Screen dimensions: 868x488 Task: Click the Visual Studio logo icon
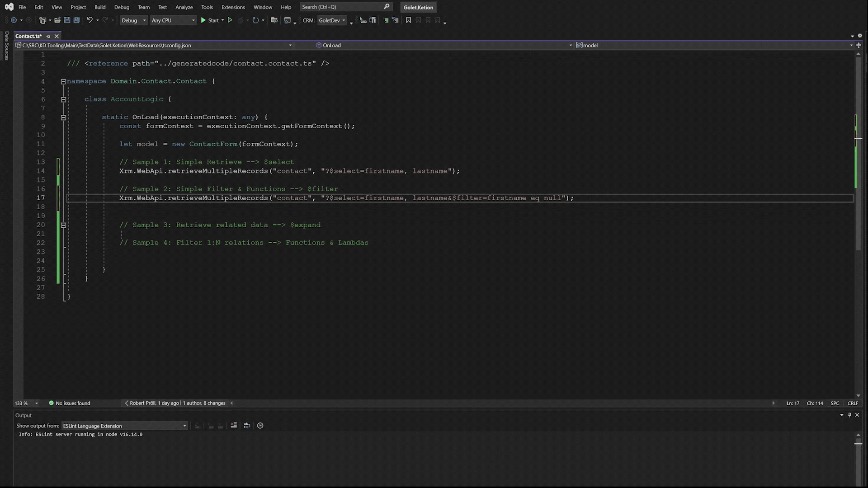(x=9, y=7)
